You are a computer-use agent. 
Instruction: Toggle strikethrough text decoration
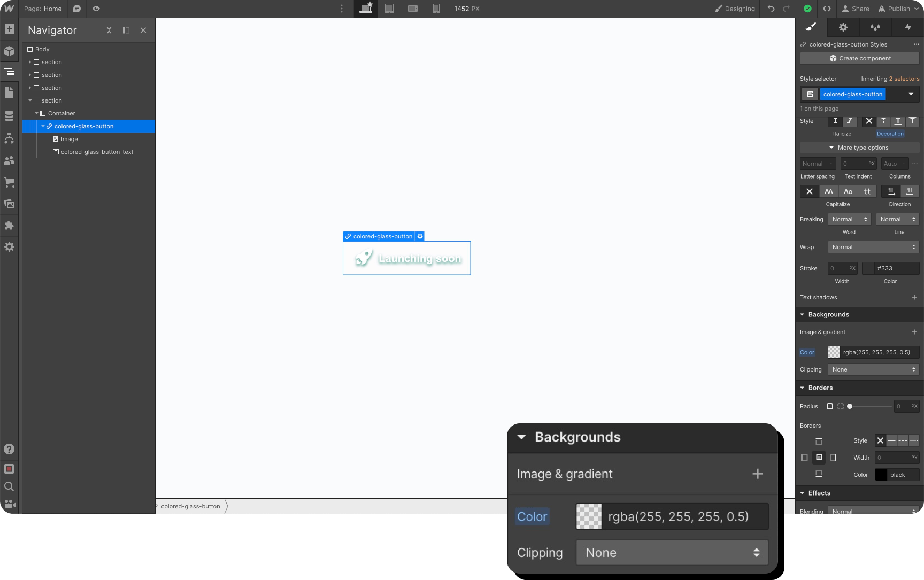coord(883,121)
